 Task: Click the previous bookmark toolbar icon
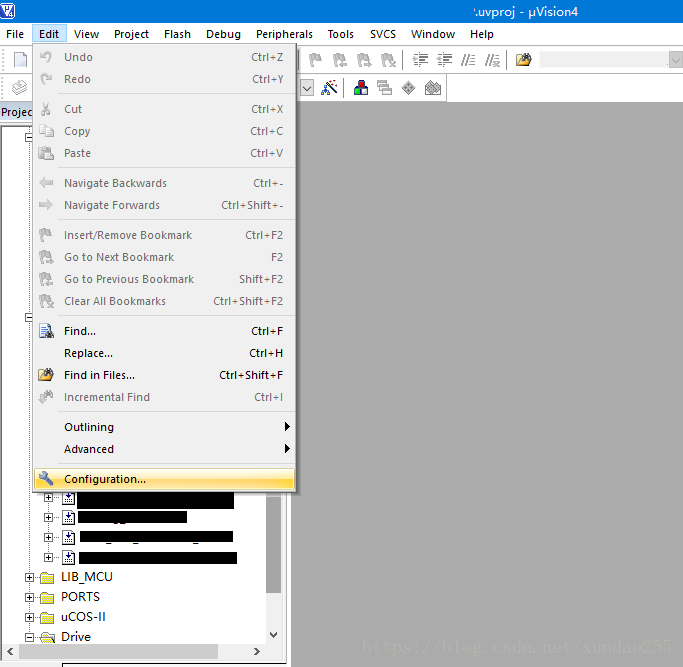click(x=339, y=59)
